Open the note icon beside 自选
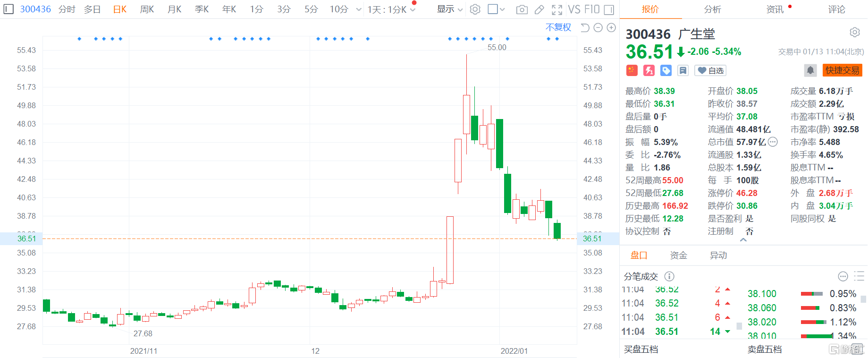This screenshot has height=358, width=868. 683,70
